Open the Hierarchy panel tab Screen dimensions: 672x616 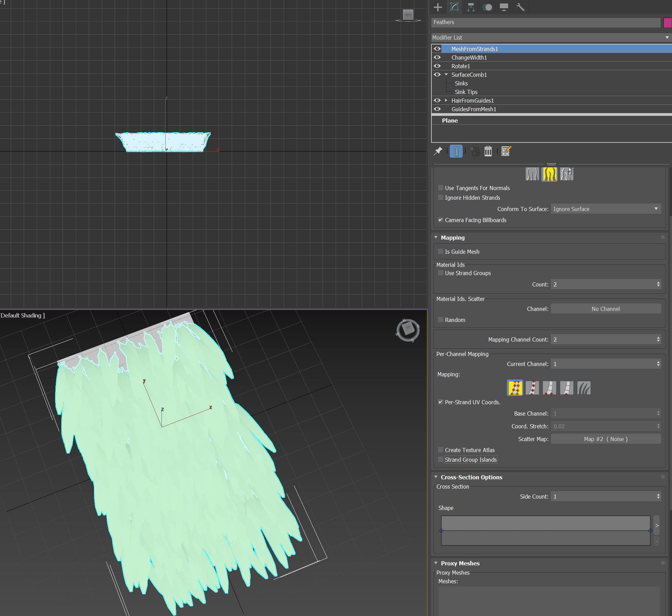pos(471,7)
